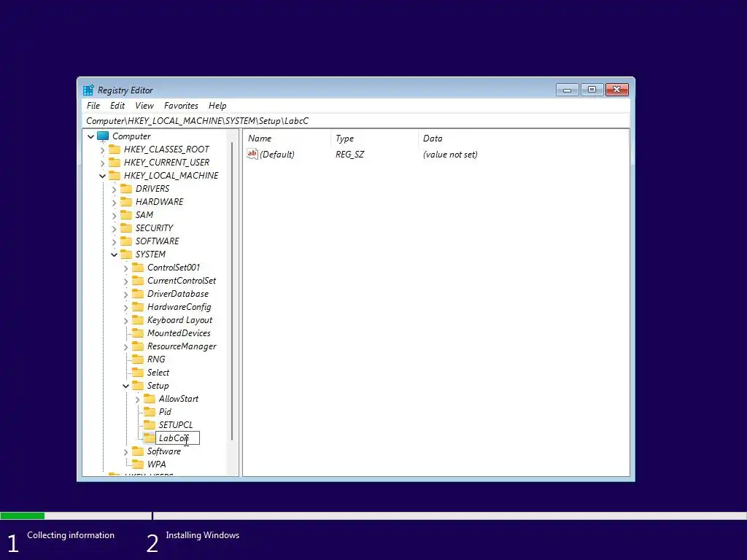Image resolution: width=747 pixels, height=560 pixels.
Task: Expand the HKEY_CURRENT_USER node
Action: coord(102,163)
